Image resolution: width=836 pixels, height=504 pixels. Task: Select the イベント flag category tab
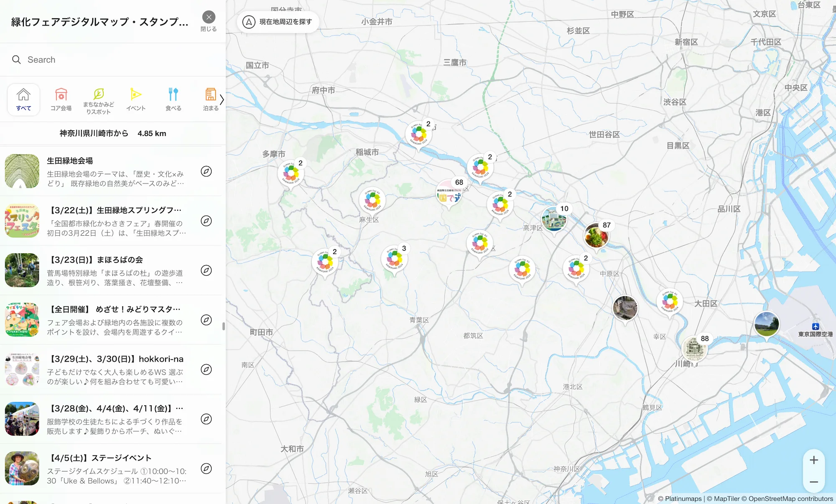136,100
